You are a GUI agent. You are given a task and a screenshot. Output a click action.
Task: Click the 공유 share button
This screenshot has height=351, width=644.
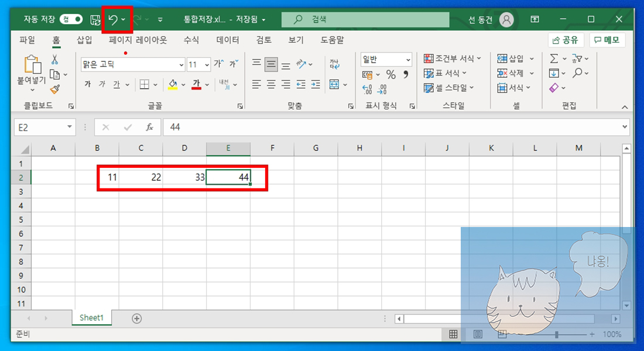tap(566, 40)
